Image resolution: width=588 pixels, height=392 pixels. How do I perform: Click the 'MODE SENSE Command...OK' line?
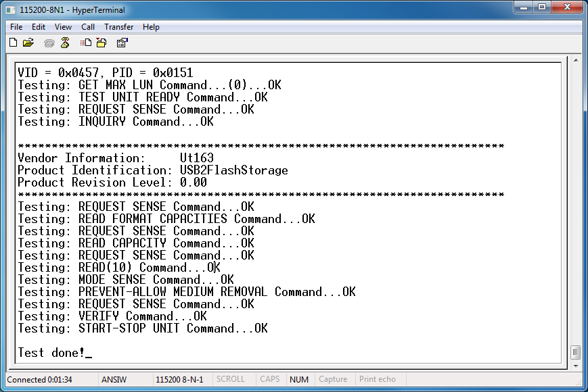point(126,279)
